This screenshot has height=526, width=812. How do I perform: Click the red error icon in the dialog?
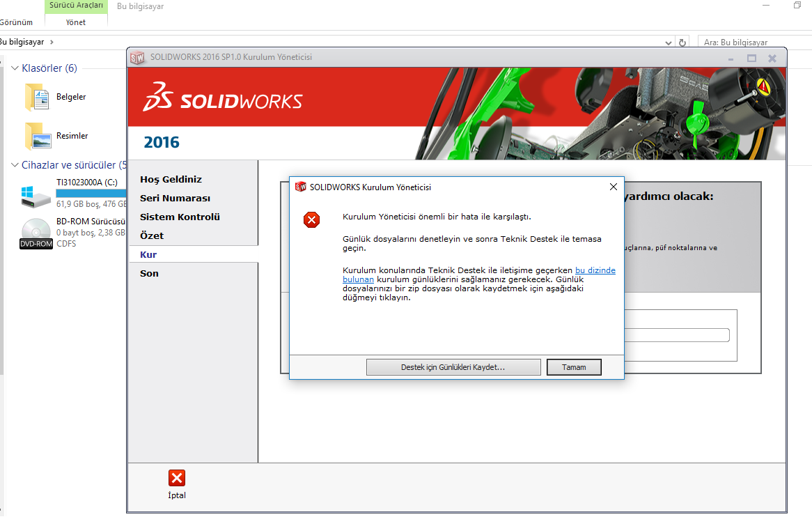[x=312, y=219]
